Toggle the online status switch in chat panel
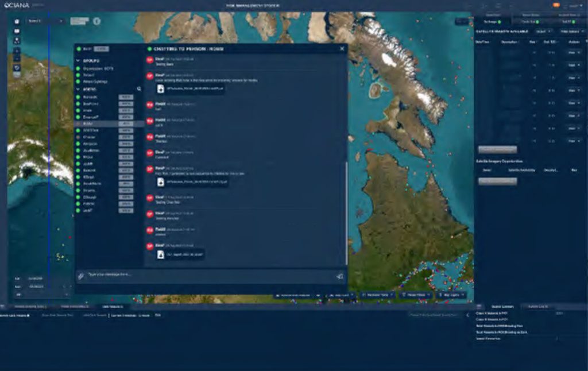 click(100, 49)
